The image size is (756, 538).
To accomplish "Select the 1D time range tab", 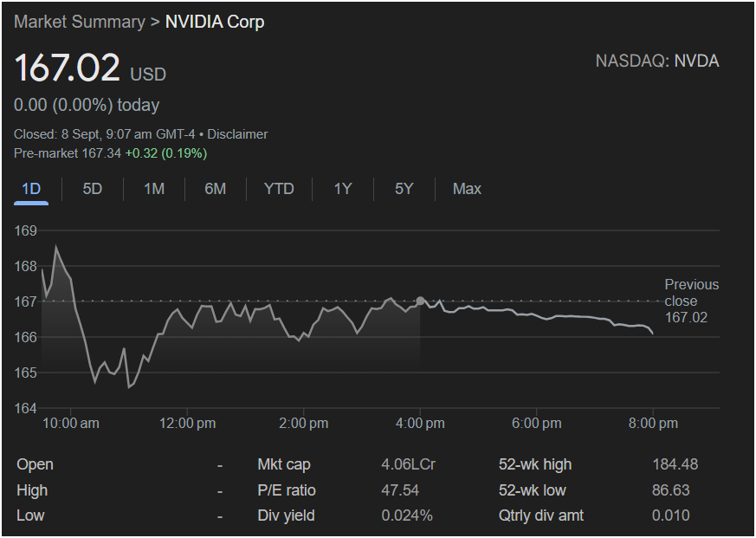I will pyautogui.click(x=31, y=189).
